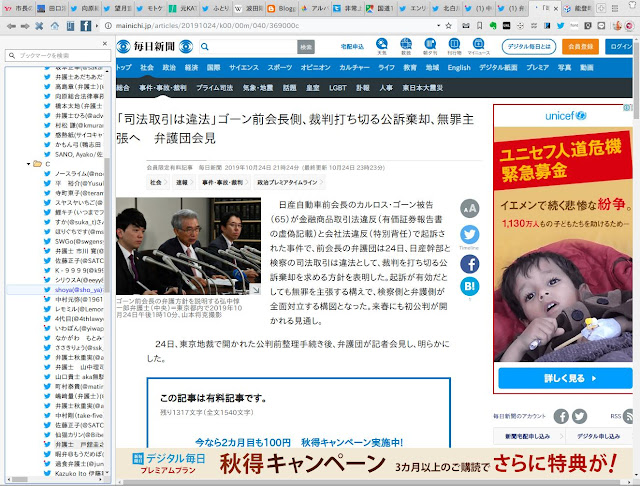
Task: Share article via the Twitter circle icon
Action: pyautogui.click(x=470, y=235)
